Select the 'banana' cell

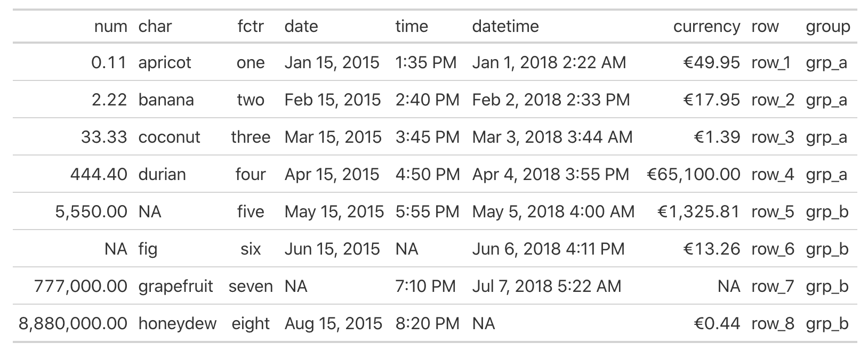point(166,100)
